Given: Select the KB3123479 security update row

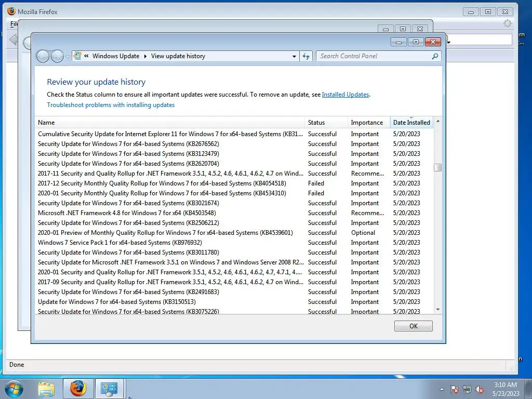Looking at the screenshot, I should coord(234,154).
